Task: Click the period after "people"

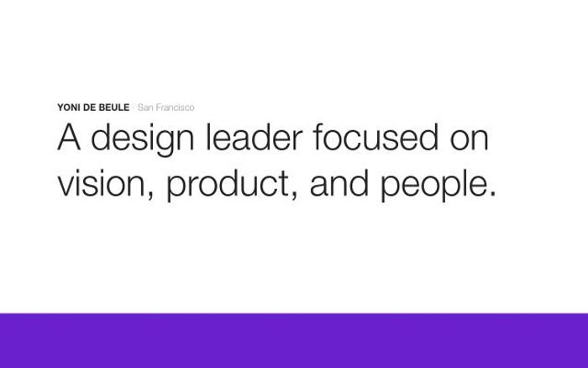Action: (x=492, y=195)
